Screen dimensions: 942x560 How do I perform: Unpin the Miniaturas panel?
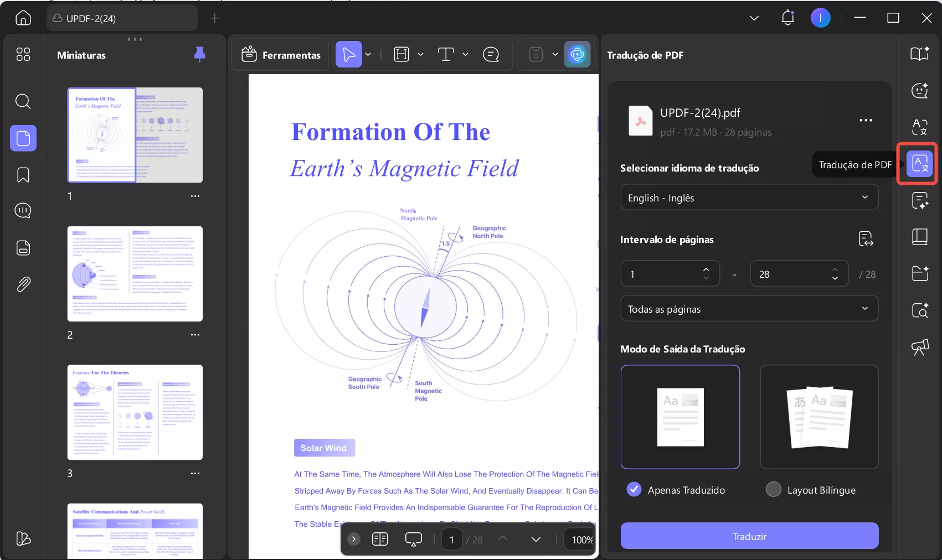(x=200, y=54)
